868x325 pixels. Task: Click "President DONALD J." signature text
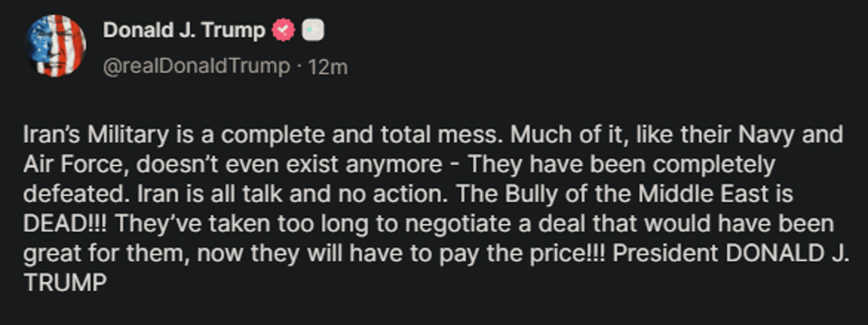731,253
